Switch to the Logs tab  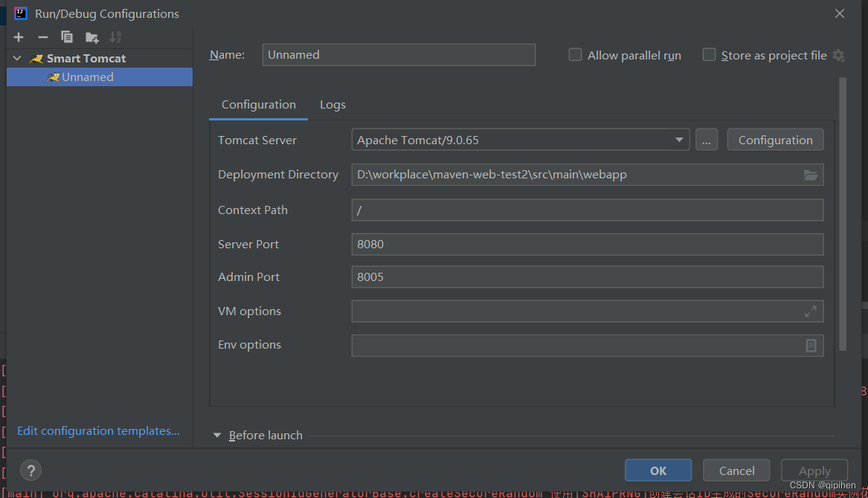pos(332,105)
